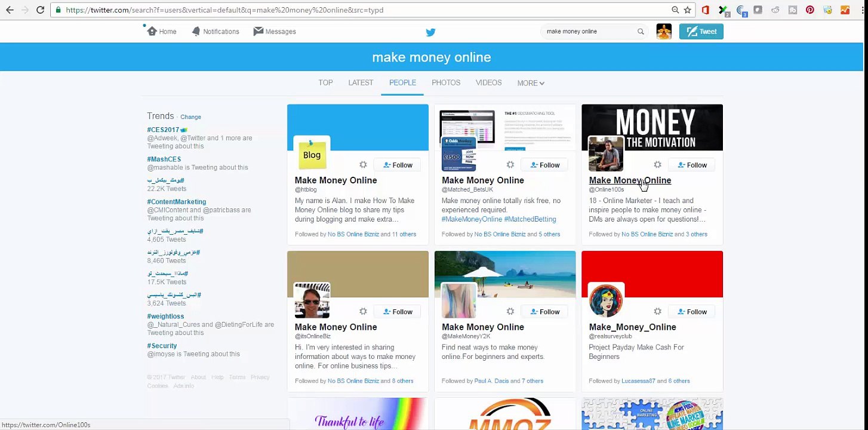
Task: Click the Twitter bird logo
Action: coord(430,32)
